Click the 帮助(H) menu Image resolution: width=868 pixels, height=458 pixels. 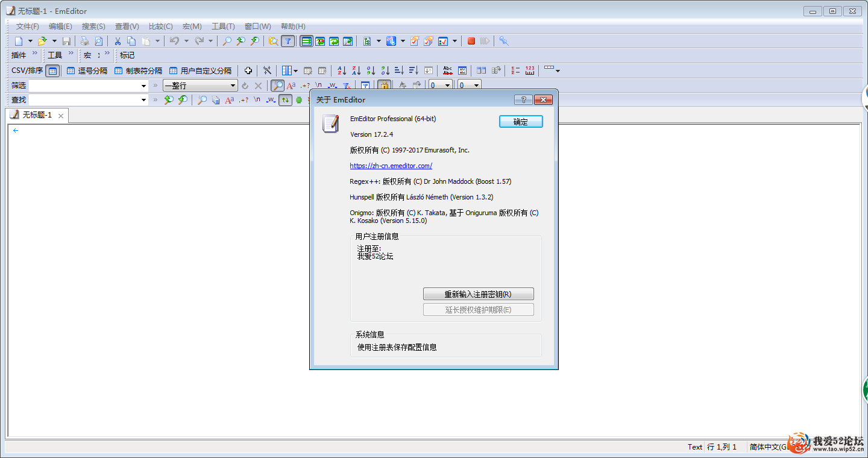[x=293, y=27]
